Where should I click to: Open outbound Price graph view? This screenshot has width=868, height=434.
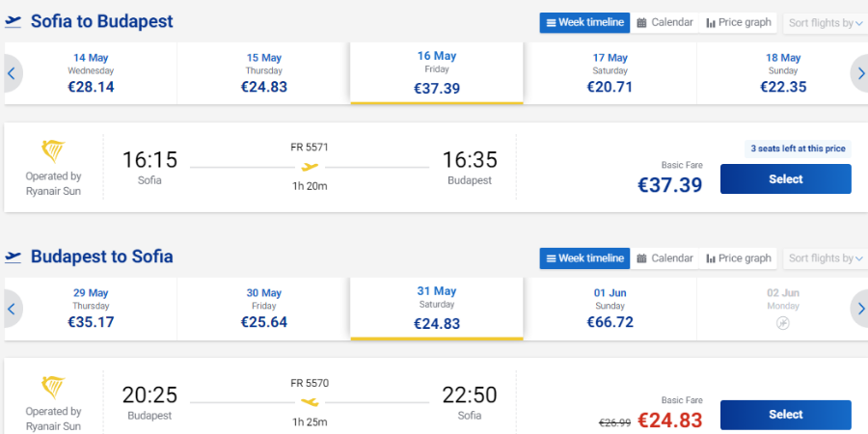738,23
